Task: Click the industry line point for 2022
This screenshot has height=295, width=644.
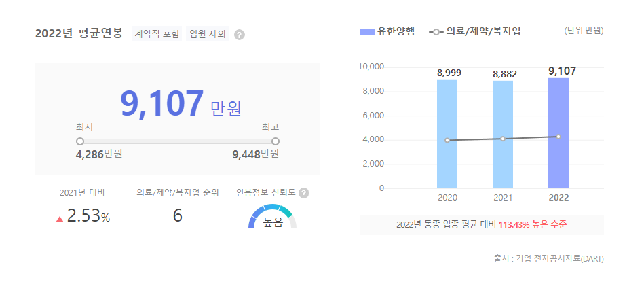Action: point(558,137)
